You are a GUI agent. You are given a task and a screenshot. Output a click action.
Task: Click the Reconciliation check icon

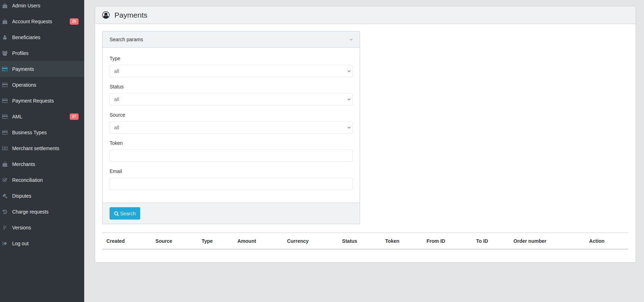click(x=5, y=180)
